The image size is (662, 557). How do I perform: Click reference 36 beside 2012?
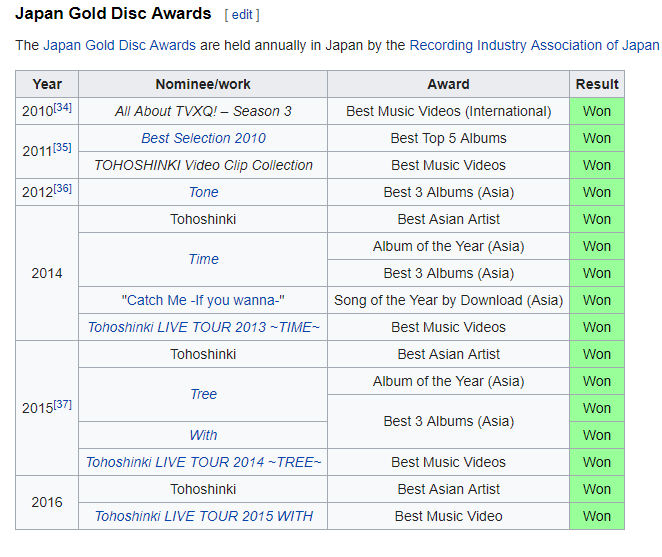click(62, 188)
